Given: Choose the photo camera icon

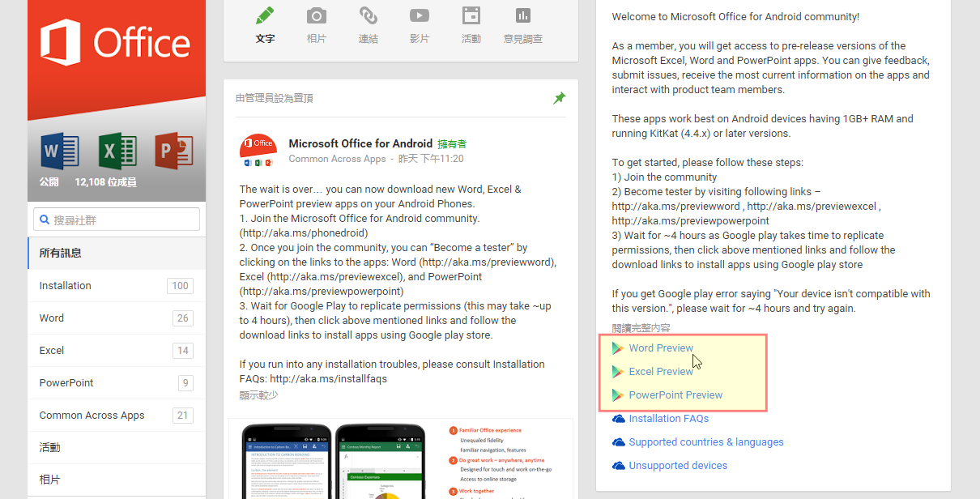Looking at the screenshot, I should [x=317, y=15].
